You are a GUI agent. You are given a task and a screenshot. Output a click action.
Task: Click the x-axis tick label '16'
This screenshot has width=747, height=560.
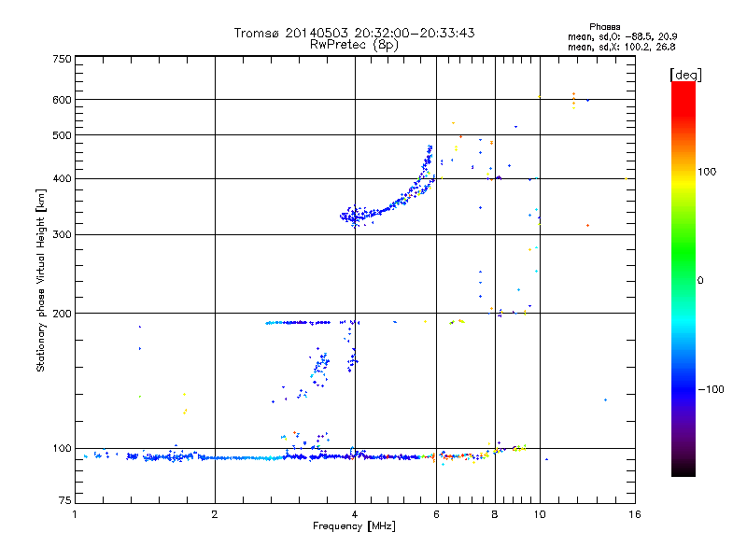pyautogui.click(x=635, y=514)
